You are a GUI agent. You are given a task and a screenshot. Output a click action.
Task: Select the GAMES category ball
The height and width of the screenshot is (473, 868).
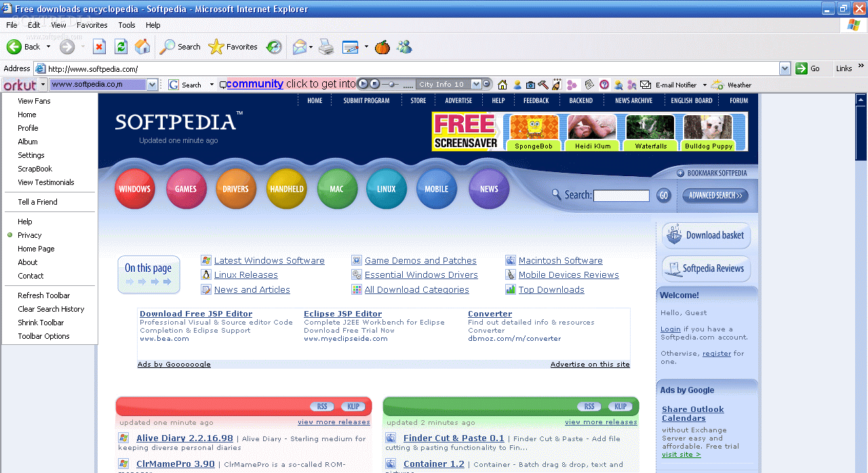[186, 189]
